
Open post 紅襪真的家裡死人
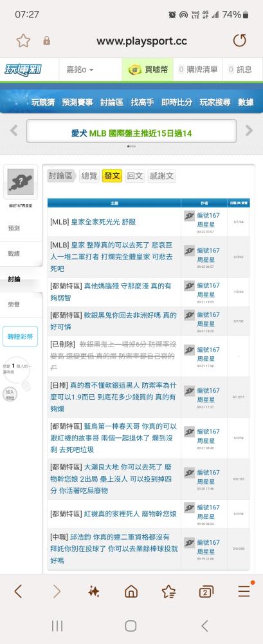pos(131,514)
